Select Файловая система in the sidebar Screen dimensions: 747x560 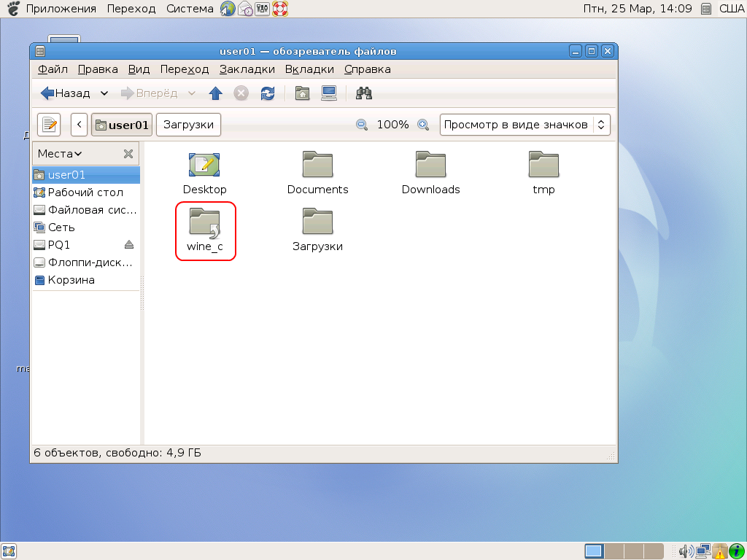point(86,210)
